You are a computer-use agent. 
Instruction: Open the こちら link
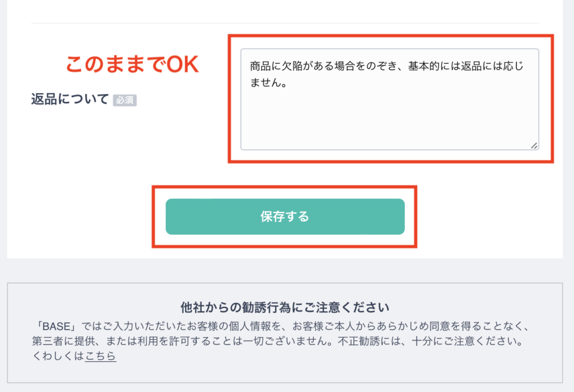(x=101, y=356)
